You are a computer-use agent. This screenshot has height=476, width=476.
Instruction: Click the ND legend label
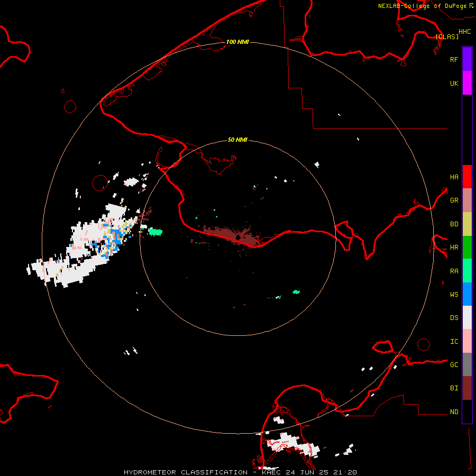point(454,412)
